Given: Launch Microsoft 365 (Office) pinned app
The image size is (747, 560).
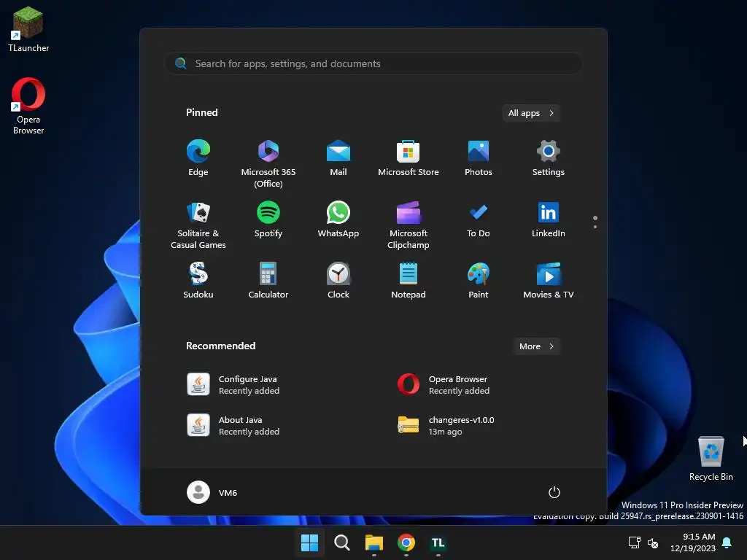Looking at the screenshot, I should 268,164.
